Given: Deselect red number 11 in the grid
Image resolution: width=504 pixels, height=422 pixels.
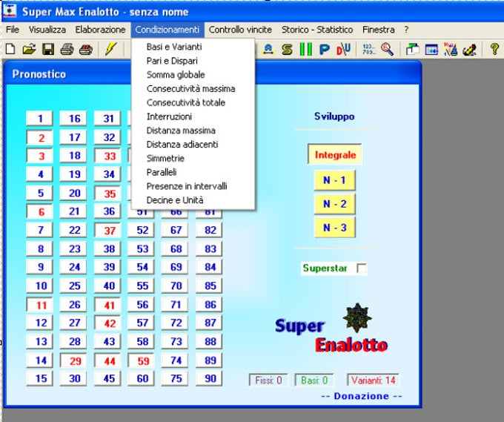Looking at the screenshot, I should [39, 305].
